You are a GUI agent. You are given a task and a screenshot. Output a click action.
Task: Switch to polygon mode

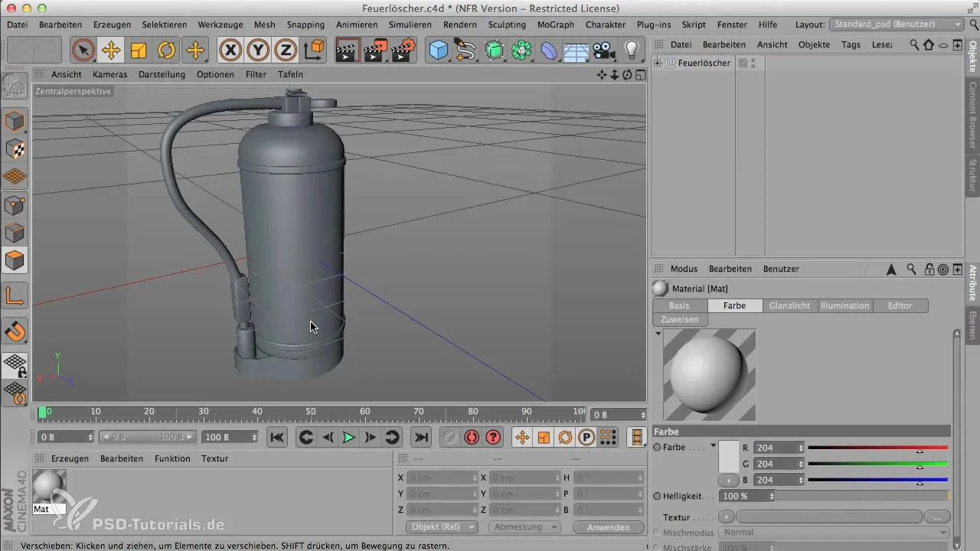point(15,260)
